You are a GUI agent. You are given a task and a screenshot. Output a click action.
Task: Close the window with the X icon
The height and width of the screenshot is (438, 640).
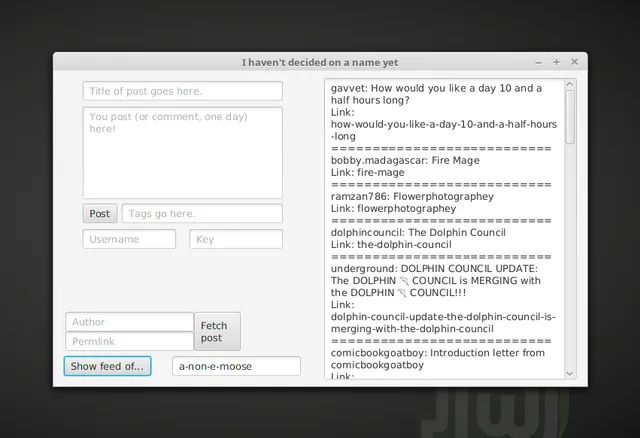click(574, 62)
